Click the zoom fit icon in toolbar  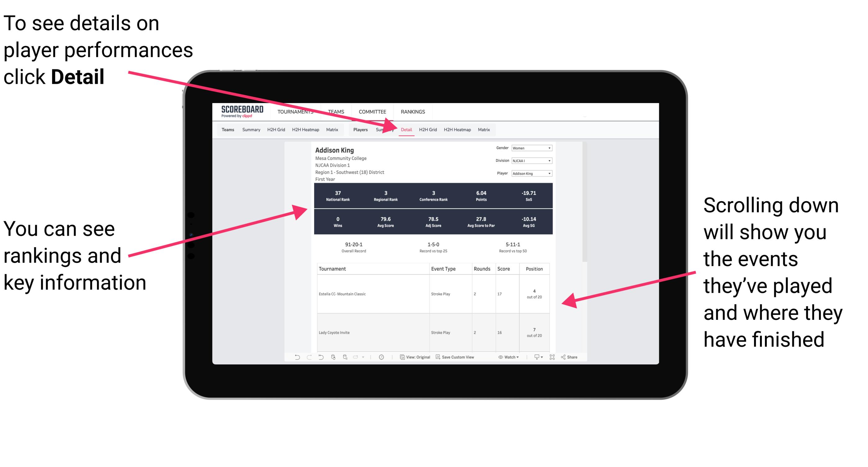click(552, 359)
